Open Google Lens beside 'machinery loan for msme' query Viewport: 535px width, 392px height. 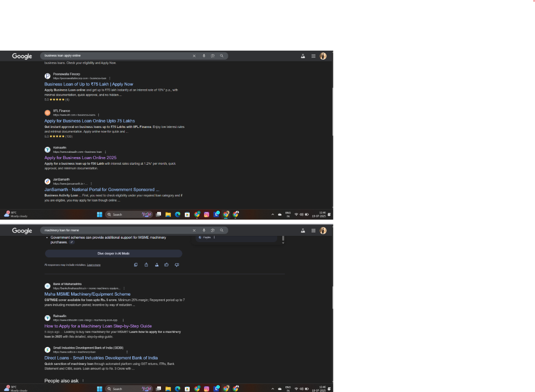click(213, 231)
